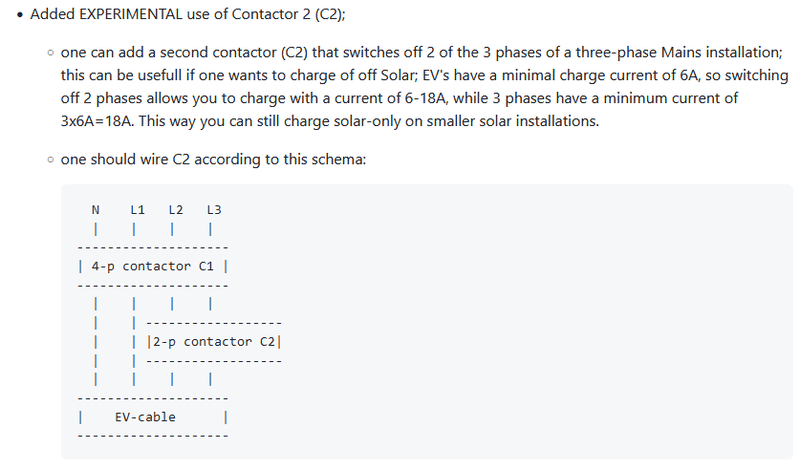The width and height of the screenshot is (800, 470).
Task: Click the "4-p contactor C1" box text
Action: (153, 266)
